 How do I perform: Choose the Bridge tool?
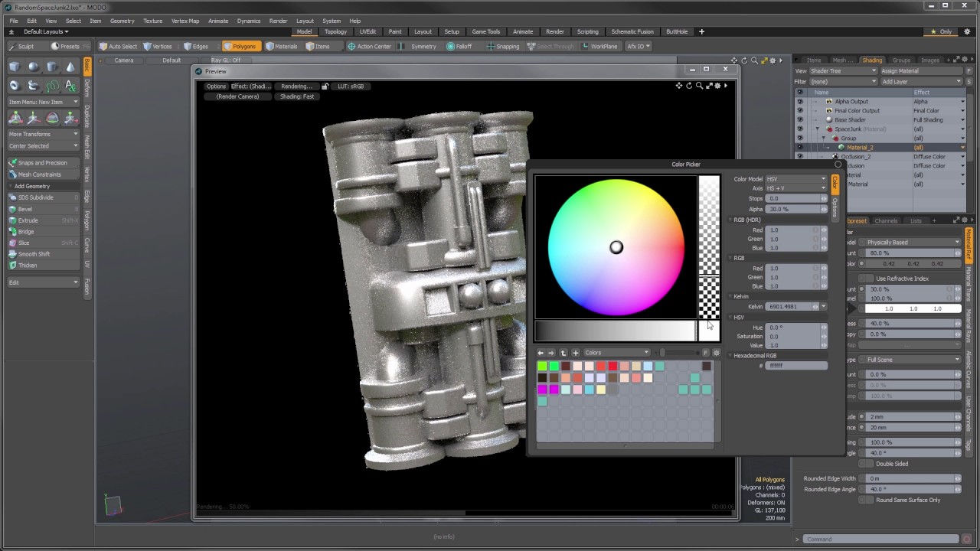[43, 231]
